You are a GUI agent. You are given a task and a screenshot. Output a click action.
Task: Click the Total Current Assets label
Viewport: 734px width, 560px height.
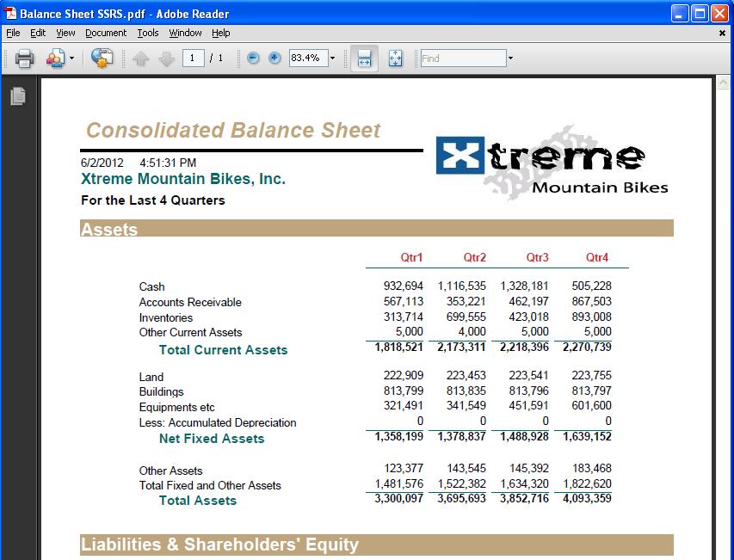pos(223,350)
